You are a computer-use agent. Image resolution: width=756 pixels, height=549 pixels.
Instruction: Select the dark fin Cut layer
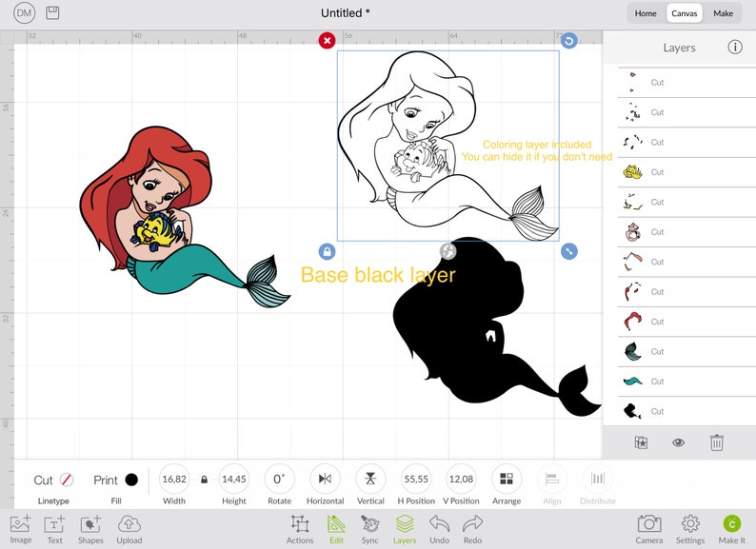point(686,351)
